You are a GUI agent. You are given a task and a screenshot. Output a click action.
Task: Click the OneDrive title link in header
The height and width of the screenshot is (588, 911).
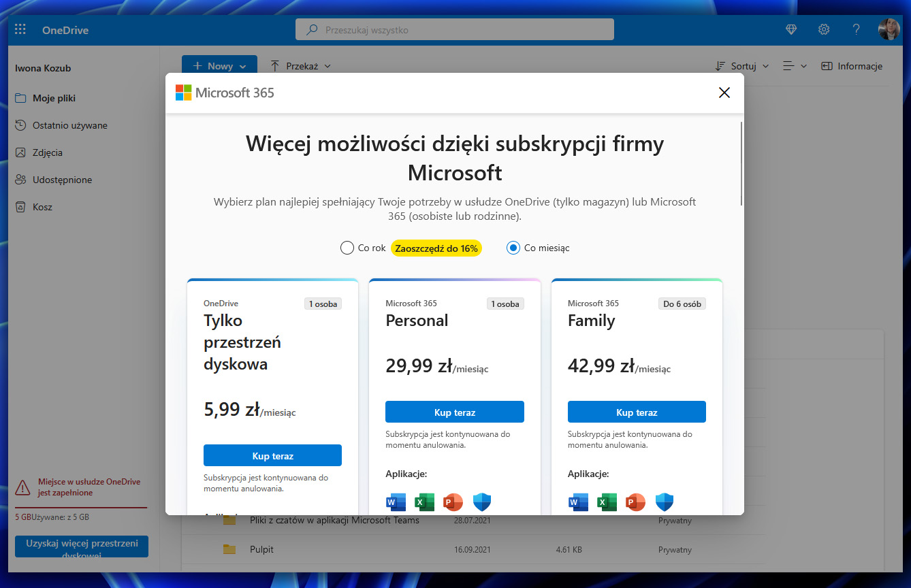[65, 30]
